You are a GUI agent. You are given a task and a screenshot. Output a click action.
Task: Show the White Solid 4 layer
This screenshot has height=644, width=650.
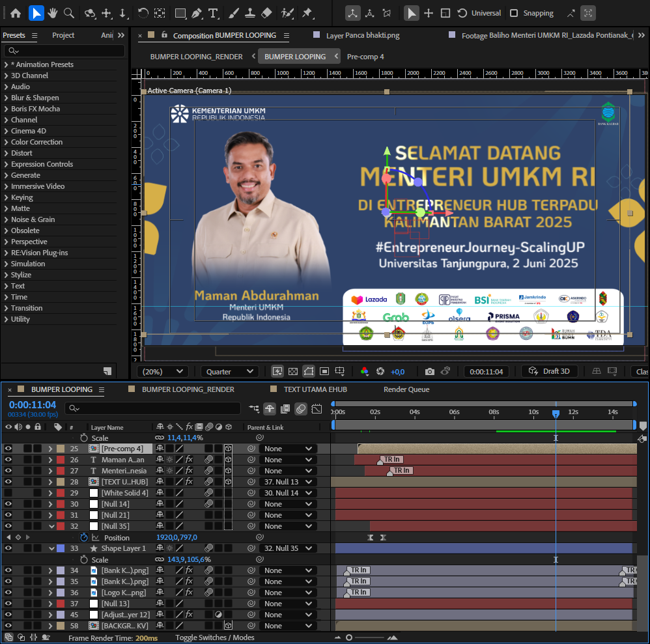8,493
